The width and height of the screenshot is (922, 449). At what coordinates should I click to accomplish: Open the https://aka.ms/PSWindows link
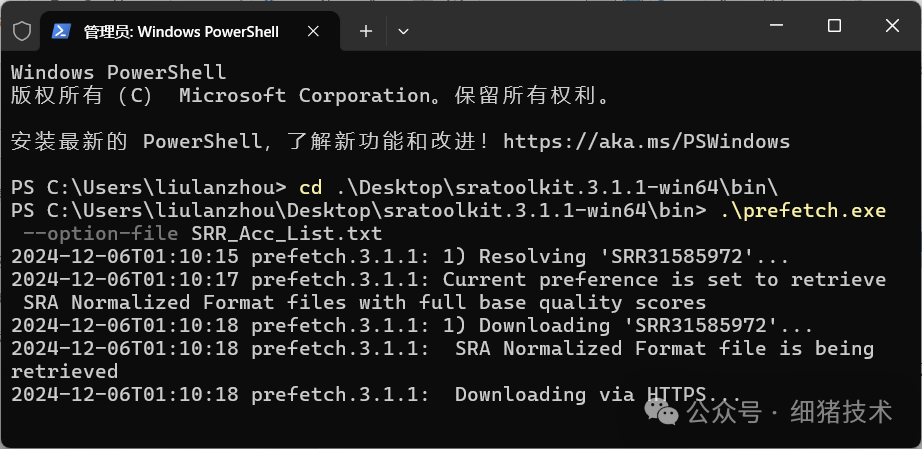click(x=646, y=141)
